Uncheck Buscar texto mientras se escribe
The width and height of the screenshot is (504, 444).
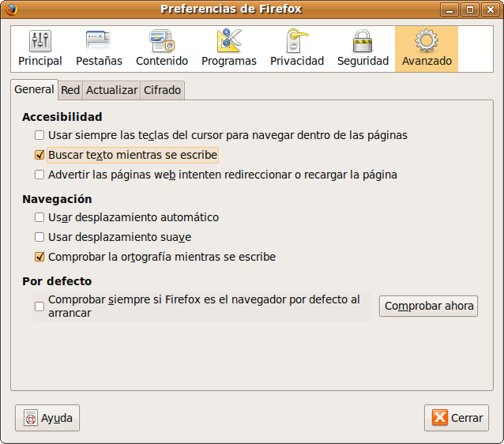(39, 156)
